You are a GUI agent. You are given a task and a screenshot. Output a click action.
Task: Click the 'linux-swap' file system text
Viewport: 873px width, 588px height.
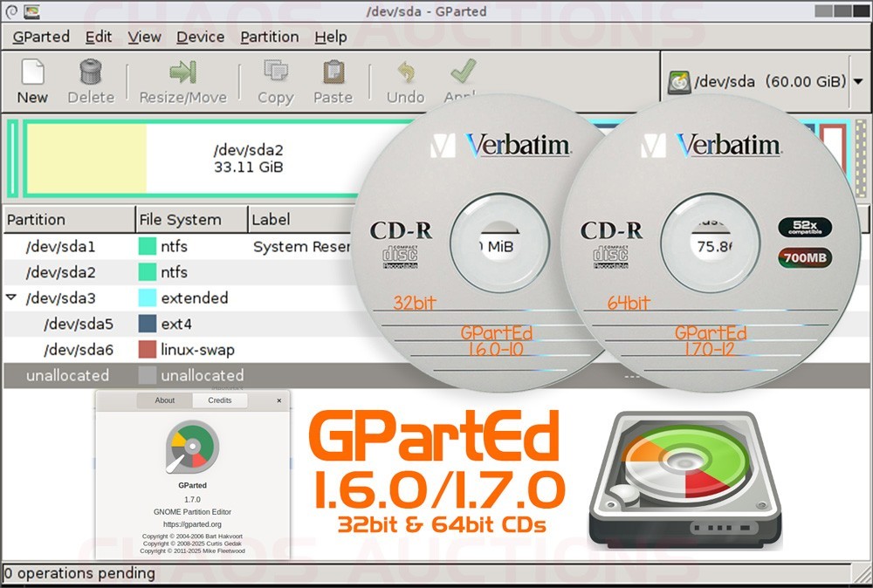click(x=197, y=349)
